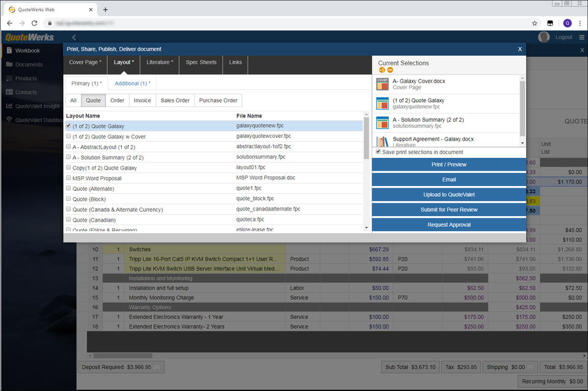This screenshot has width=588, height=391.
Task: Click the Support Agreement literature books icon
Action: click(382, 141)
